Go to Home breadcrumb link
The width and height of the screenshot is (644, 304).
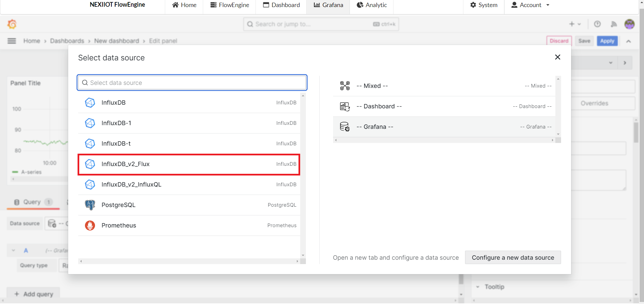pos(32,41)
